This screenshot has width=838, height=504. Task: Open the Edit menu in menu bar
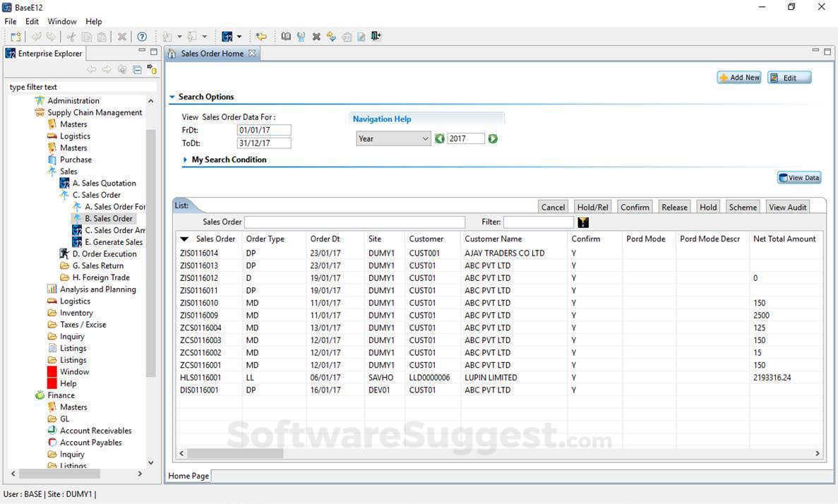click(x=32, y=22)
